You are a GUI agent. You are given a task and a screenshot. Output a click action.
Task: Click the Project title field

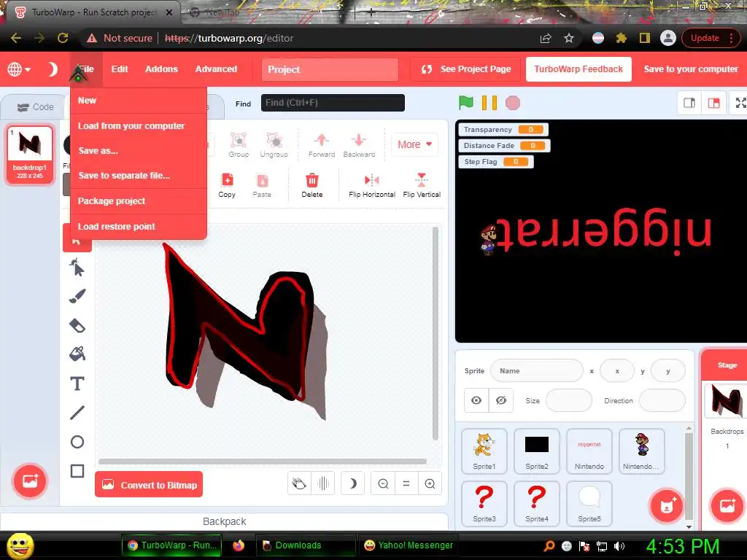click(x=330, y=69)
